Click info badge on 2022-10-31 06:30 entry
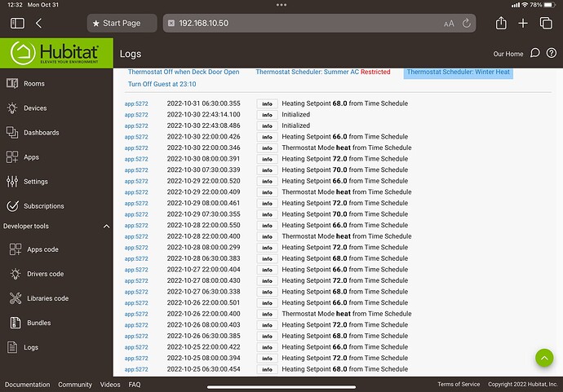 point(267,104)
